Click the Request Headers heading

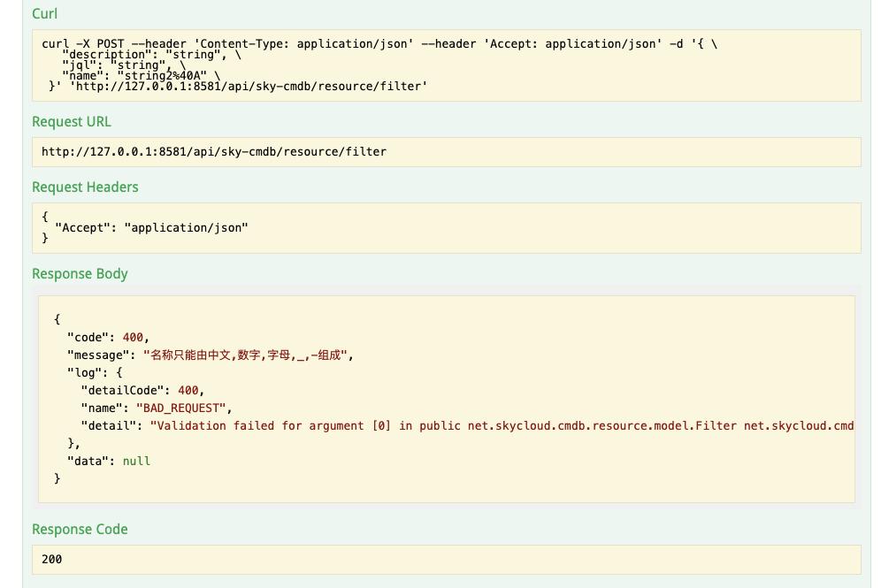85,187
